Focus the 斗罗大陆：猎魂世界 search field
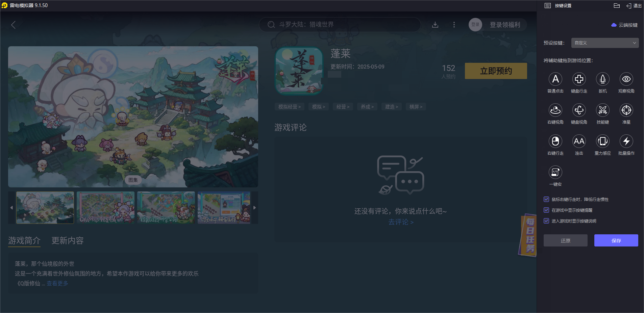 pyautogui.click(x=340, y=25)
